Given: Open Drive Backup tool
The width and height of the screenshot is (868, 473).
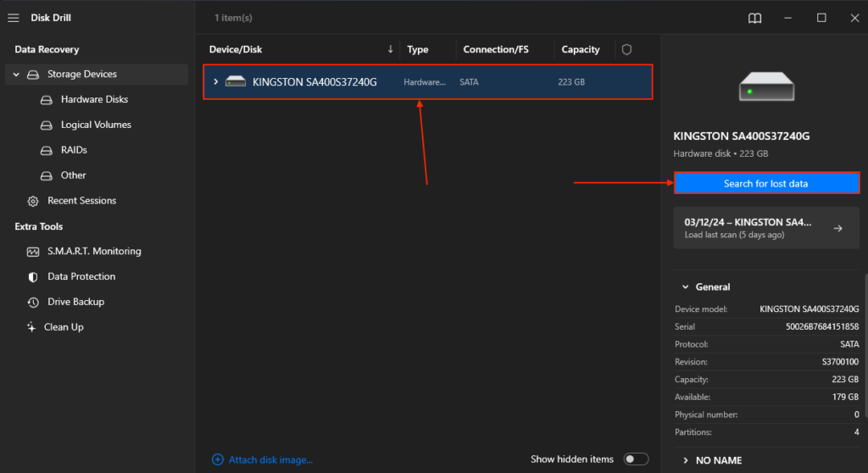Looking at the screenshot, I should pos(75,303).
